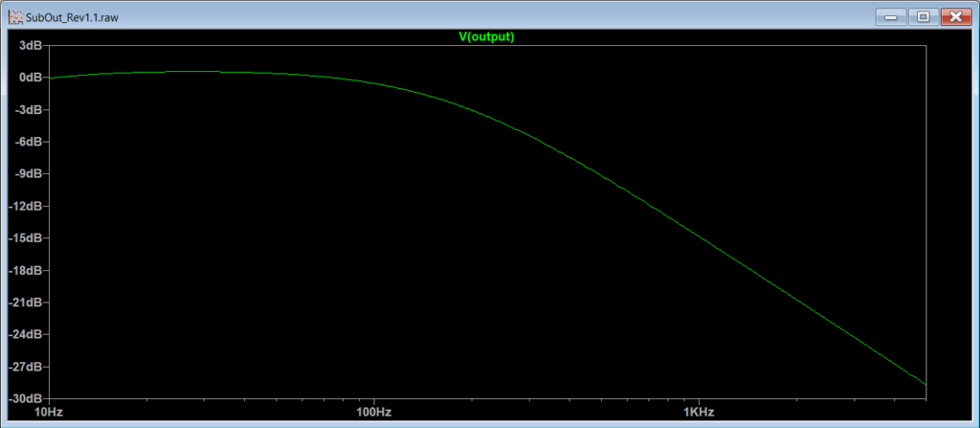
Task: Minimize the SubOut_Rev1.1.raw window
Action: point(891,17)
